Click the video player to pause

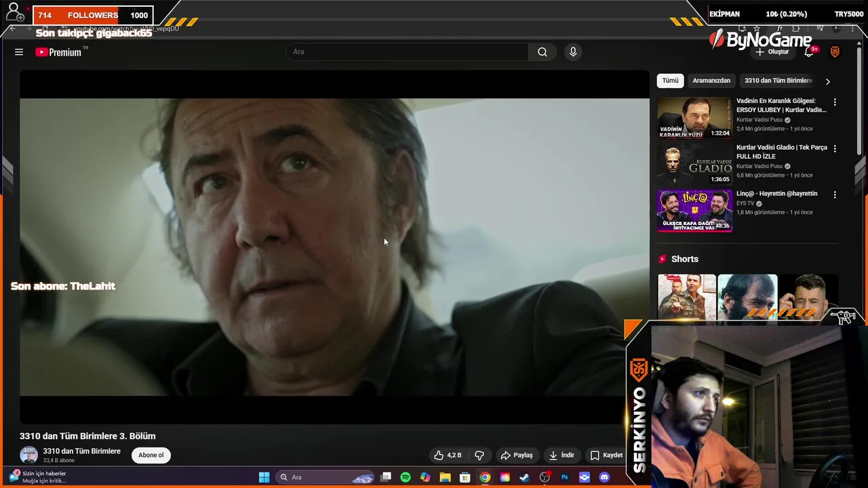coord(334,247)
